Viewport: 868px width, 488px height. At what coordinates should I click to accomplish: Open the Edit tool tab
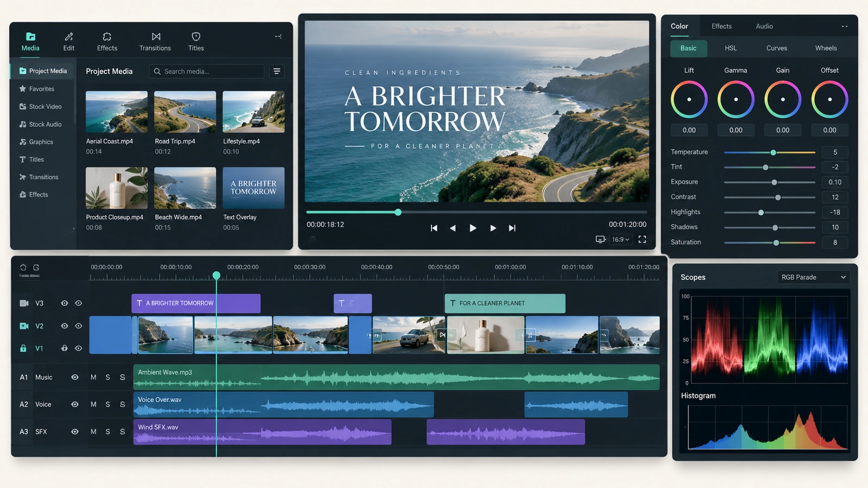[x=68, y=42]
